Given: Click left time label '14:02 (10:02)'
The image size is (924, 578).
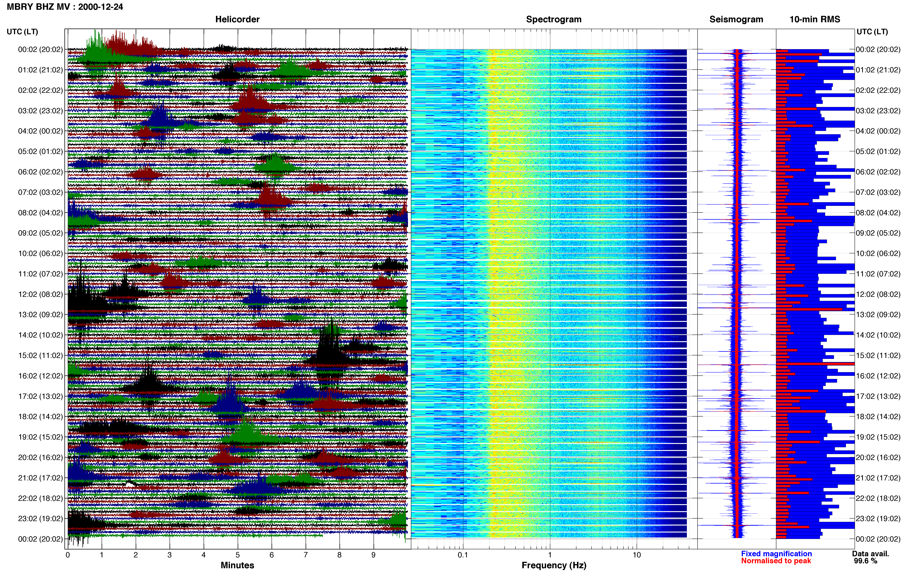Looking at the screenshot, I should point(41,335).
